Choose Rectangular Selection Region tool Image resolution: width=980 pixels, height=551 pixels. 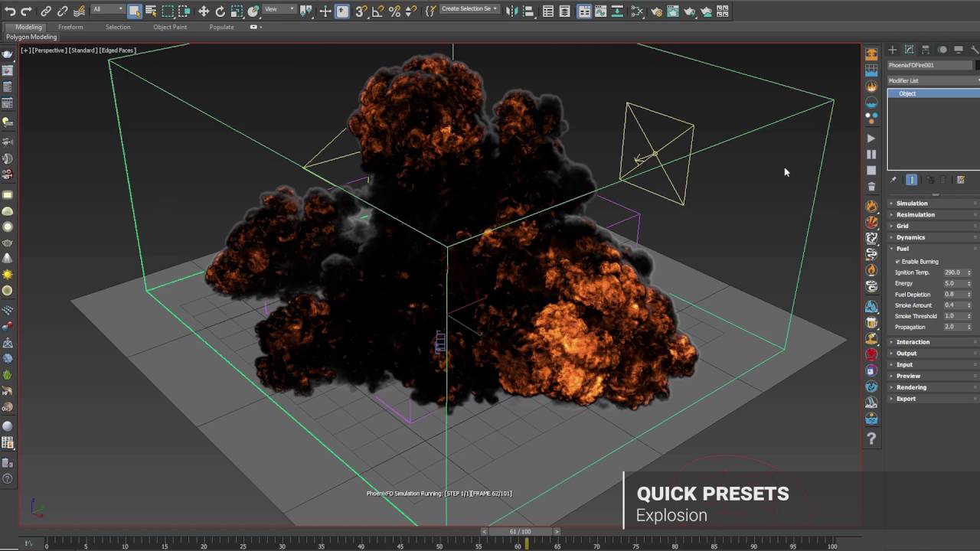pyautogui.click(x=168, y=11)
